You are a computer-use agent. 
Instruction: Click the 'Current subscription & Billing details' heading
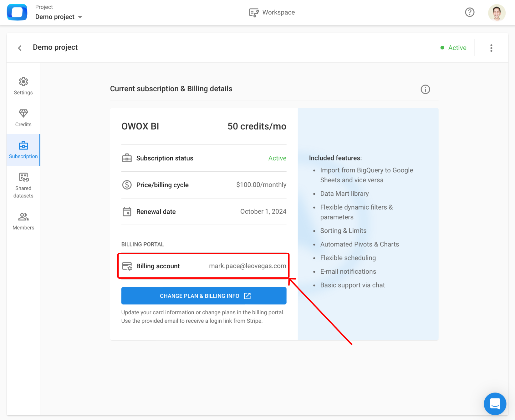pyautogui.click(x=171, y=89)
